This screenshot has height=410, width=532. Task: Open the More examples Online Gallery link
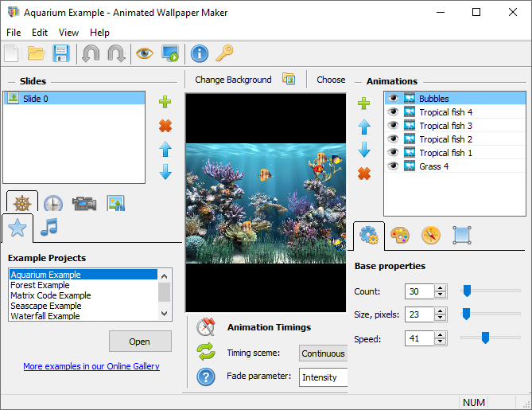tap(91, 366)
